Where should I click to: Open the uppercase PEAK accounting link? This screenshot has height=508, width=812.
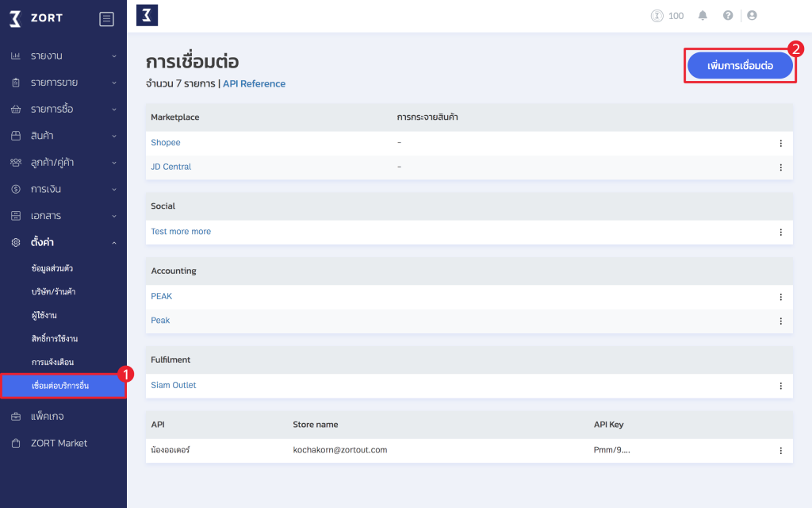pos(162,297)
